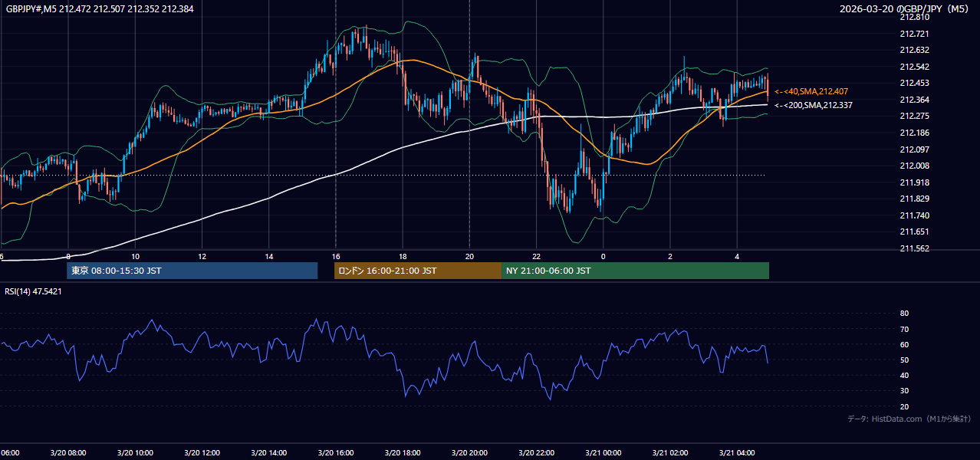Viewport: 980px width, 460px height.
Task: Click price scale value 211.740
Action: click(x=914, y=215)
